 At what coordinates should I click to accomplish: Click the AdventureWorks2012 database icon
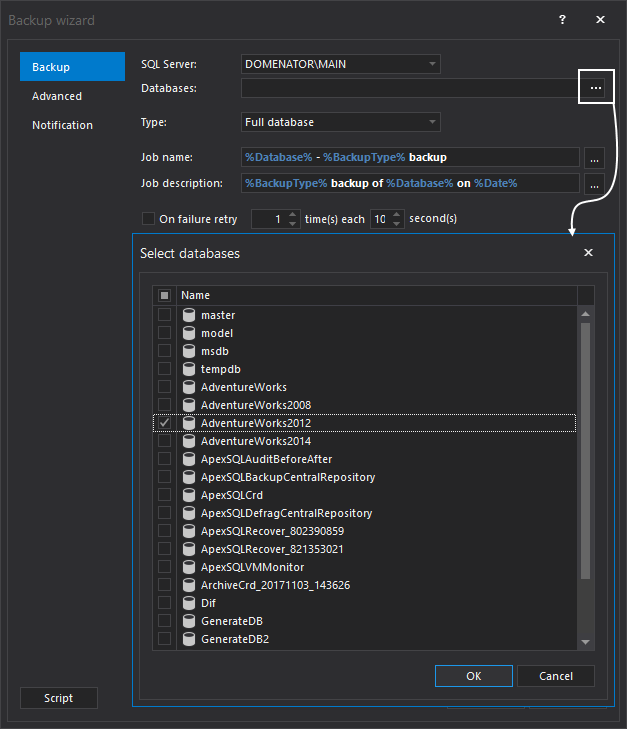pos(189,423)
